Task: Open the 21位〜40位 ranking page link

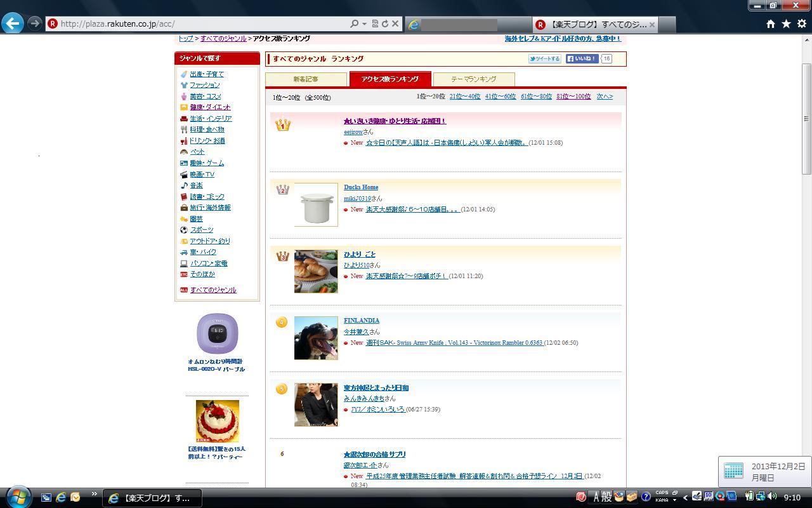Action: click(464, 97)
